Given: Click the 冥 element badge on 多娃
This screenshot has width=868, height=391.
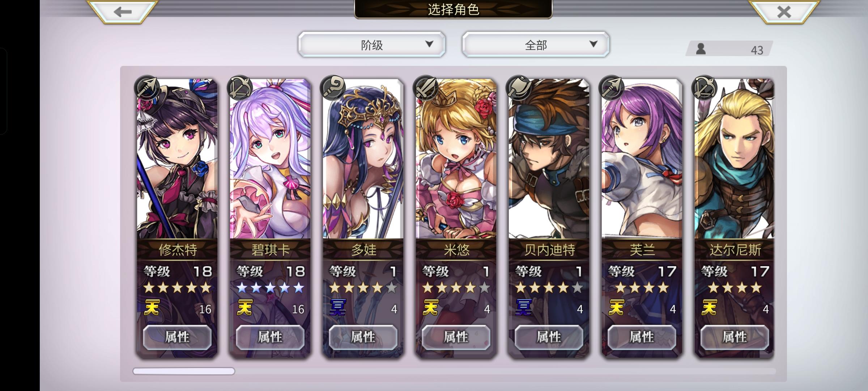Looking at the screenshot, I should click(338, 308).
